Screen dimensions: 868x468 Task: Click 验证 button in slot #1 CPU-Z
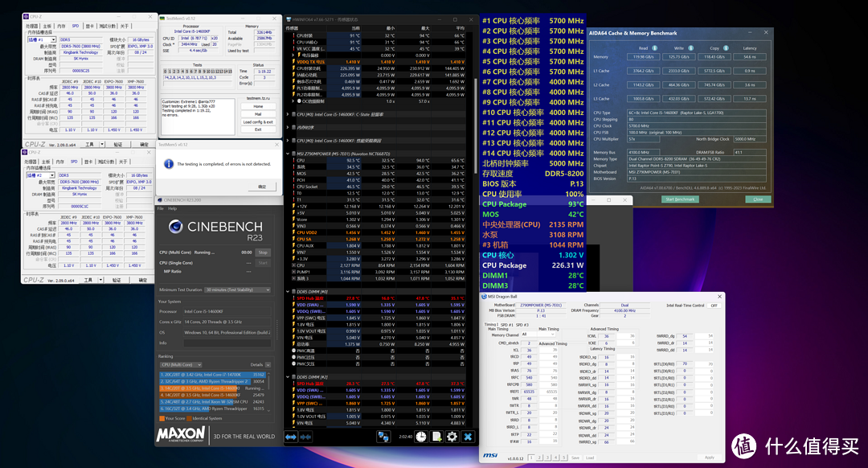tap(118, 144)
